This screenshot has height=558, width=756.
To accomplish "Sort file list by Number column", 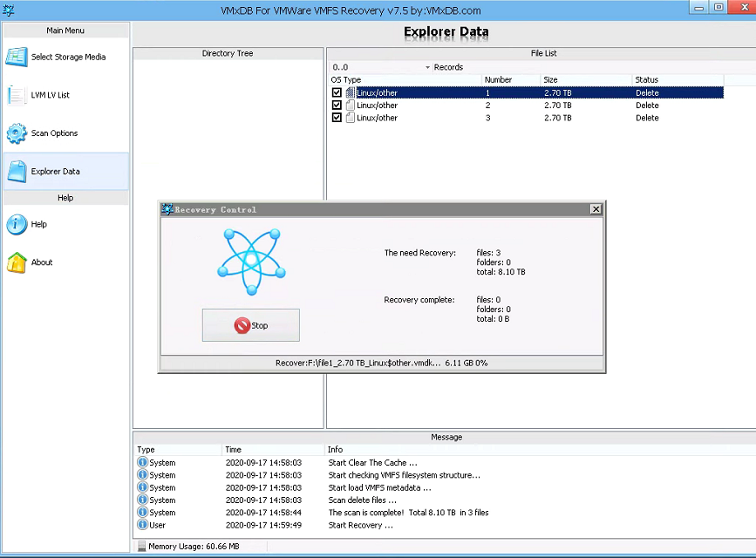I will tap(511, 79).
